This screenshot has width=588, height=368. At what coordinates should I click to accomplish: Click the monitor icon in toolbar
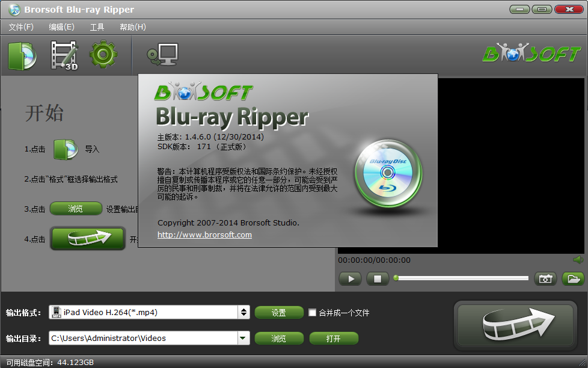162,55
